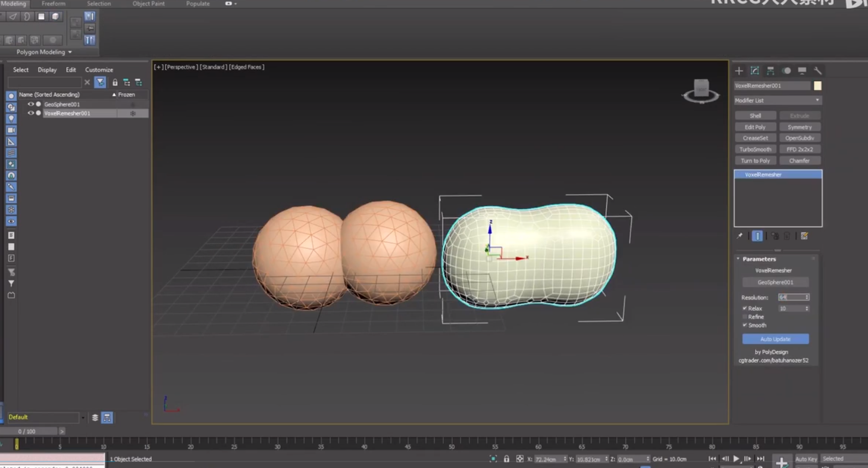The image size is (868, 468).
Task: Switch to the Populate ribbon tab
Action: [x=198, y=4]
